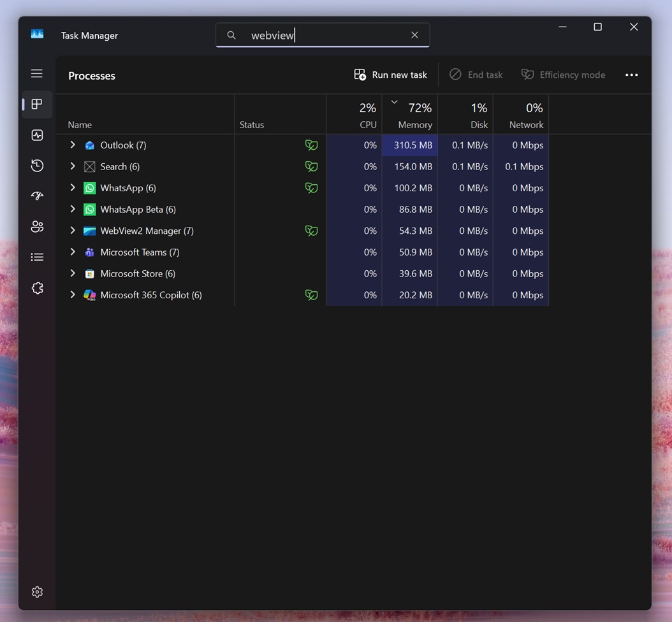
Task: Open the More options ellipsis menu
Action: click(631, 75)
